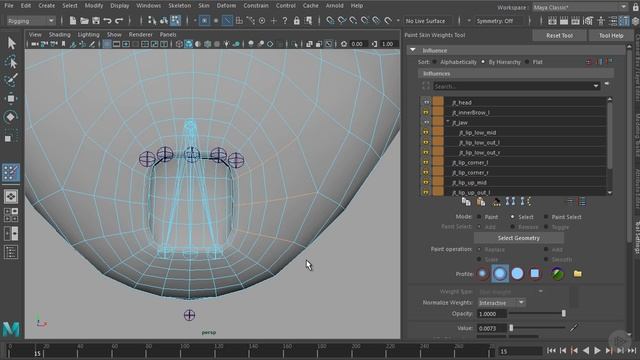Select the square brush profile
The width and height of the screenshot is (640, 360).
[535, 273]
